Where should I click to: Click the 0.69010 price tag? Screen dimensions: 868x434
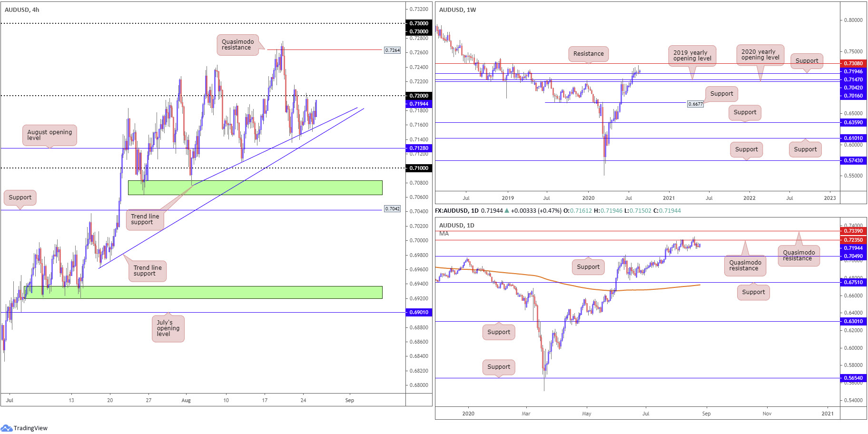coord(419,312)
